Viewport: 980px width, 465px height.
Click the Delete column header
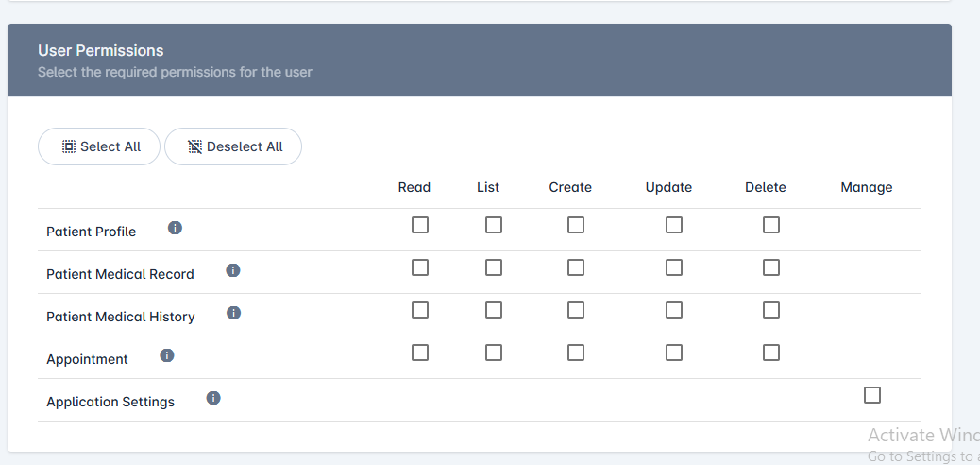[766, 187]
